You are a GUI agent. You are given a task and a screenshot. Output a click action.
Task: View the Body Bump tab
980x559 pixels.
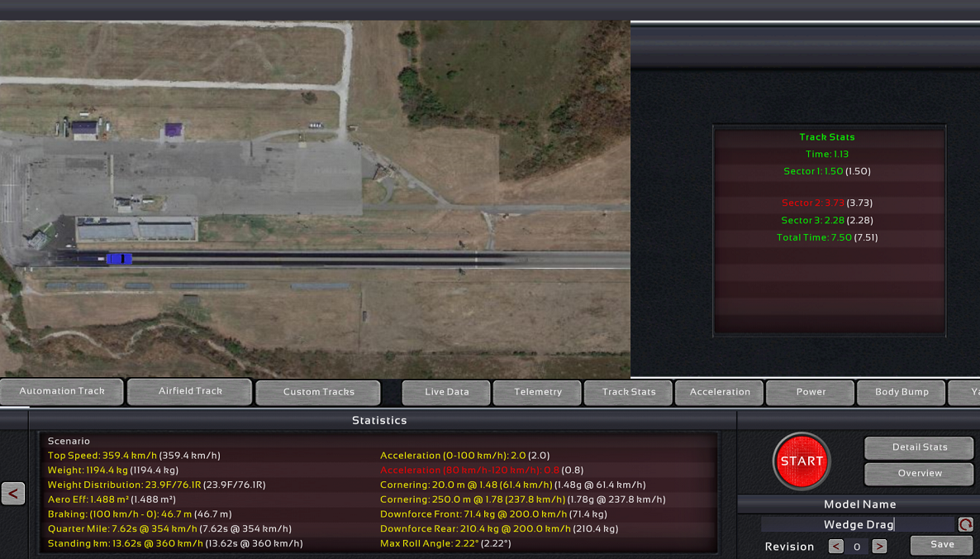(x=902, y=392)
